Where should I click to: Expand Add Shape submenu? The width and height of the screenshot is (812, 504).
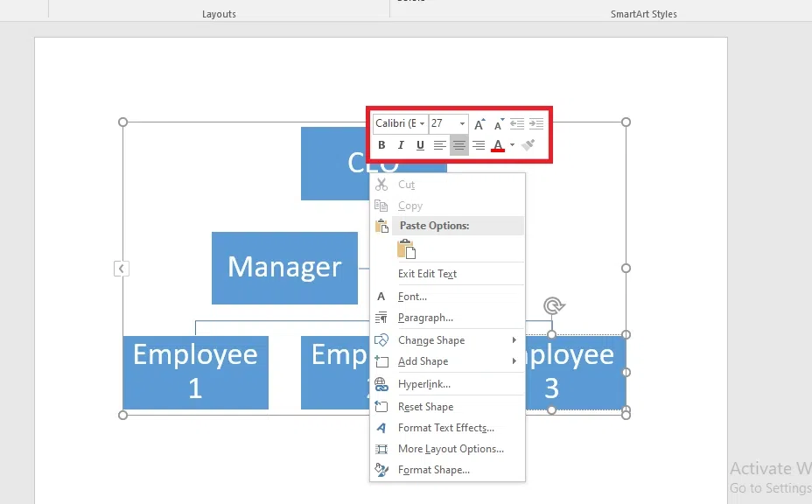(447, 361)
